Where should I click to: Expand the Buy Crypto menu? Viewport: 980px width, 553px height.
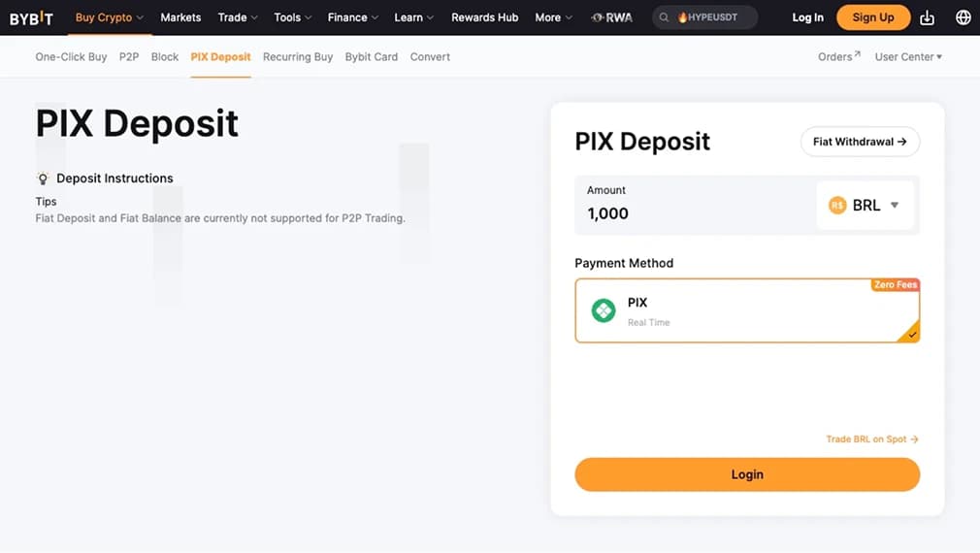[x=110, y=17]
